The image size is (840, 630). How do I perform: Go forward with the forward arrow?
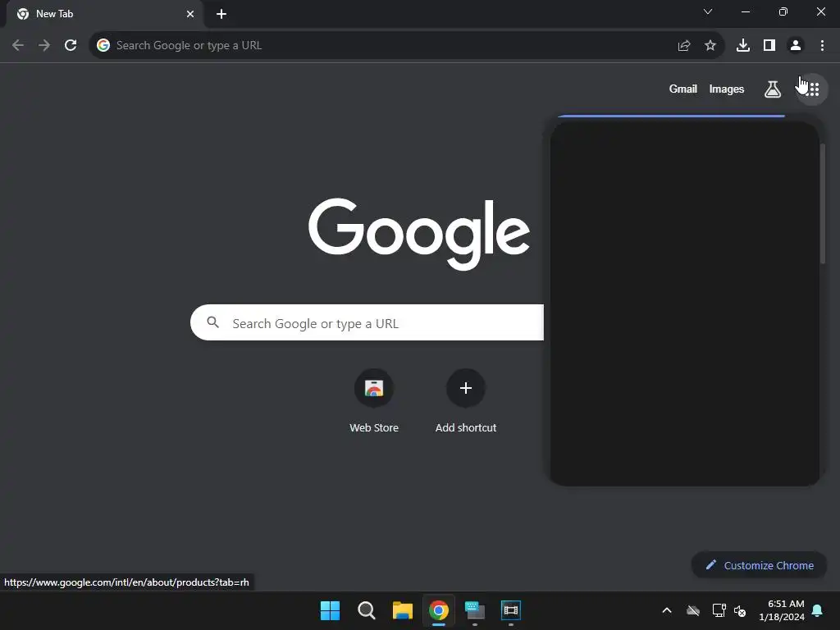44,46
